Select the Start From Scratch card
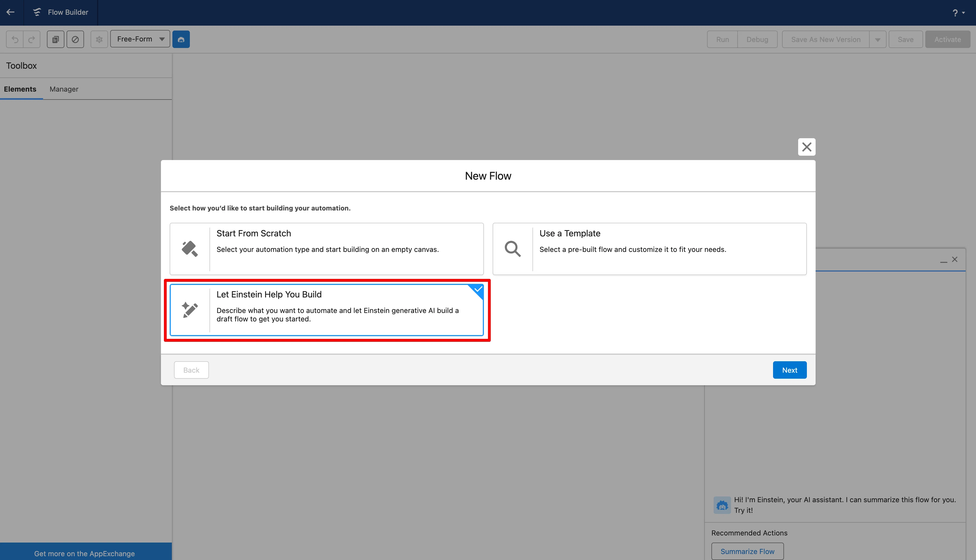This screenshot has height=560, width=976. (x=327, y=249)
